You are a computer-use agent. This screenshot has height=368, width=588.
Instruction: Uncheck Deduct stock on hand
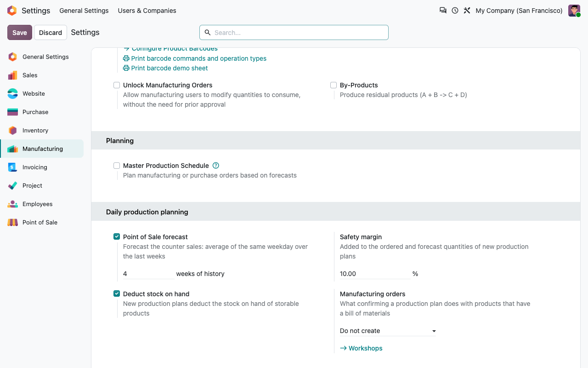point(117,294)
